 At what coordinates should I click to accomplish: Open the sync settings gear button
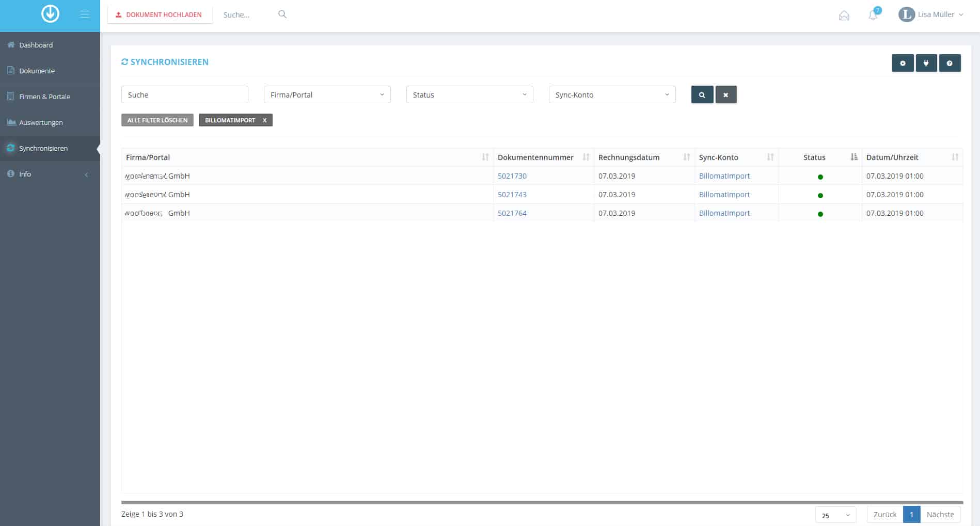click(903, 63)
